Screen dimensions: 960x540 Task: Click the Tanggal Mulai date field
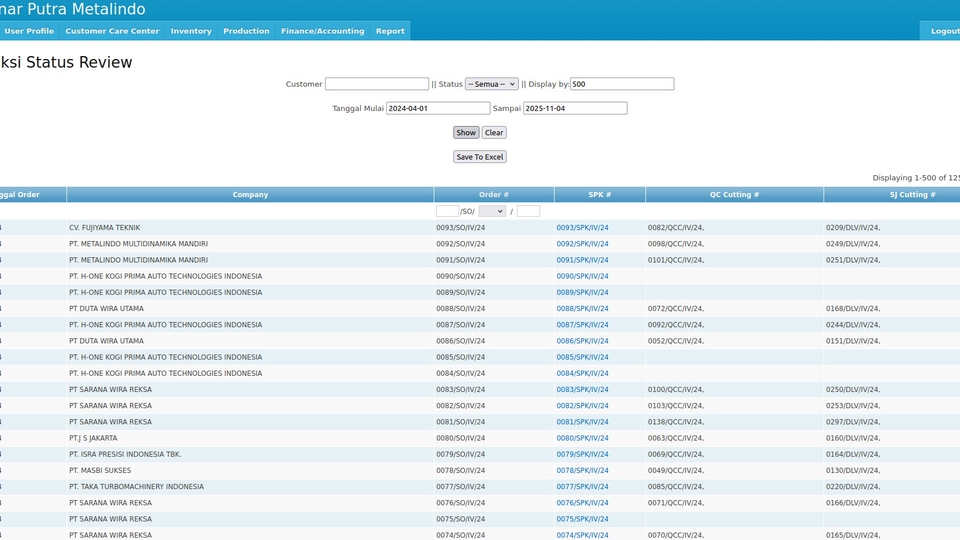438,108
